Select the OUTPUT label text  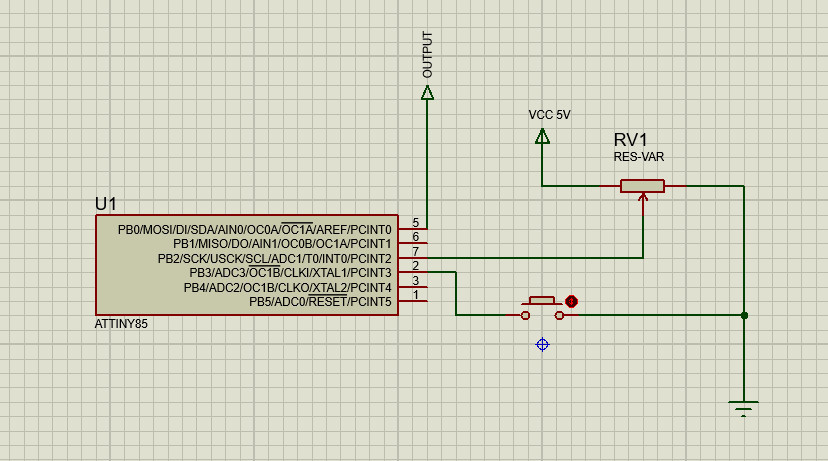[427, 54]
